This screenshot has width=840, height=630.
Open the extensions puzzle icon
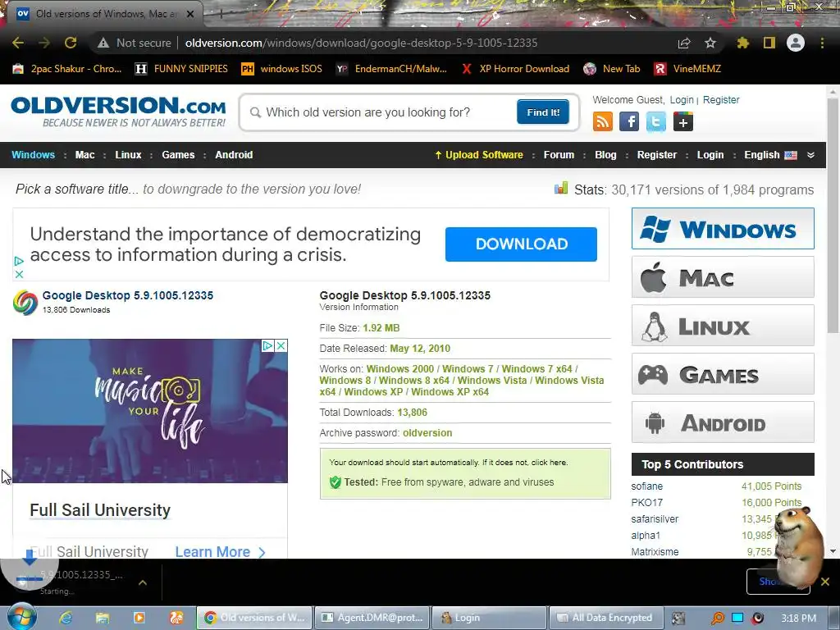click(x=742, y=43)
